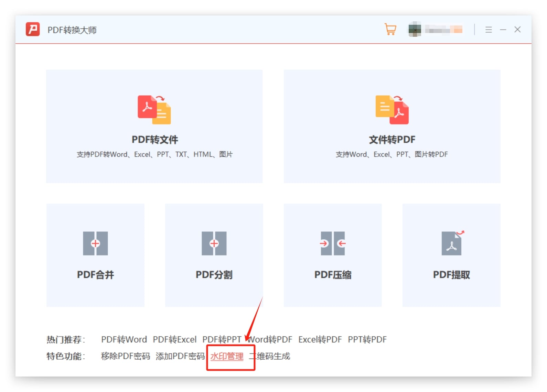Open the Excel转PDF link
The height and width of the screenshot is (392, 547).
coord(320,339)
